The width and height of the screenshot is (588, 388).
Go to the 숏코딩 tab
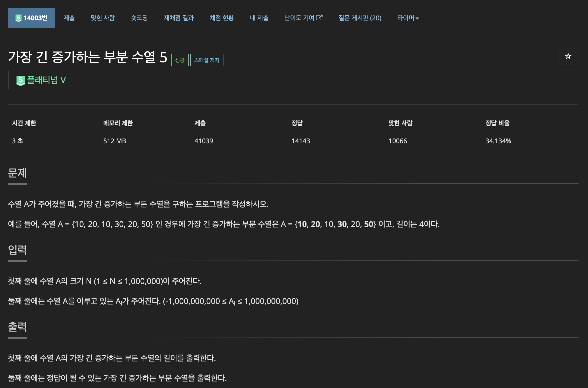coord(139,18)
